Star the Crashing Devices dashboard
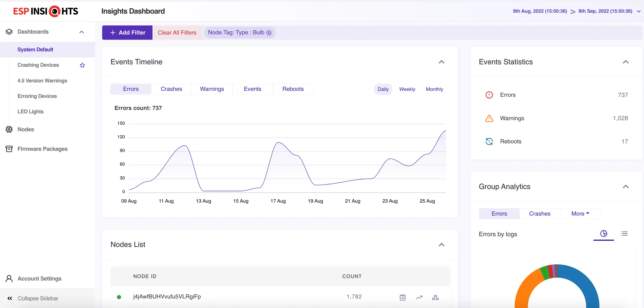The image size is (644, 308). (82, 65)
